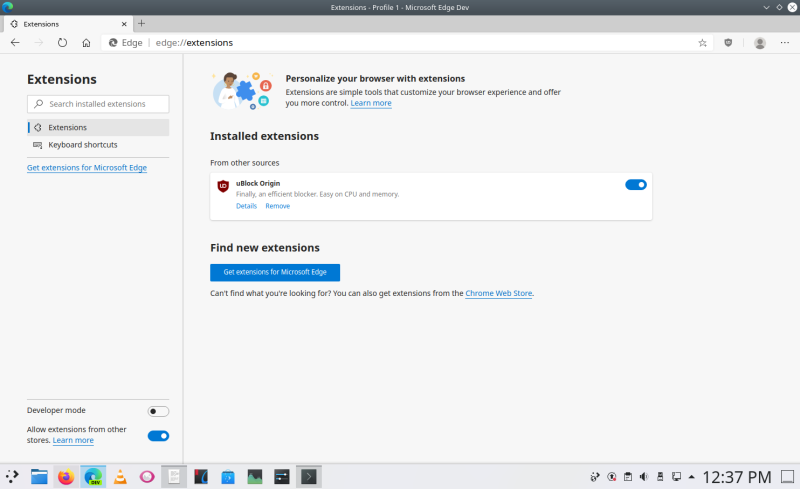
Task: Click the browser refresh button
Action: click(x=62, y=43)
